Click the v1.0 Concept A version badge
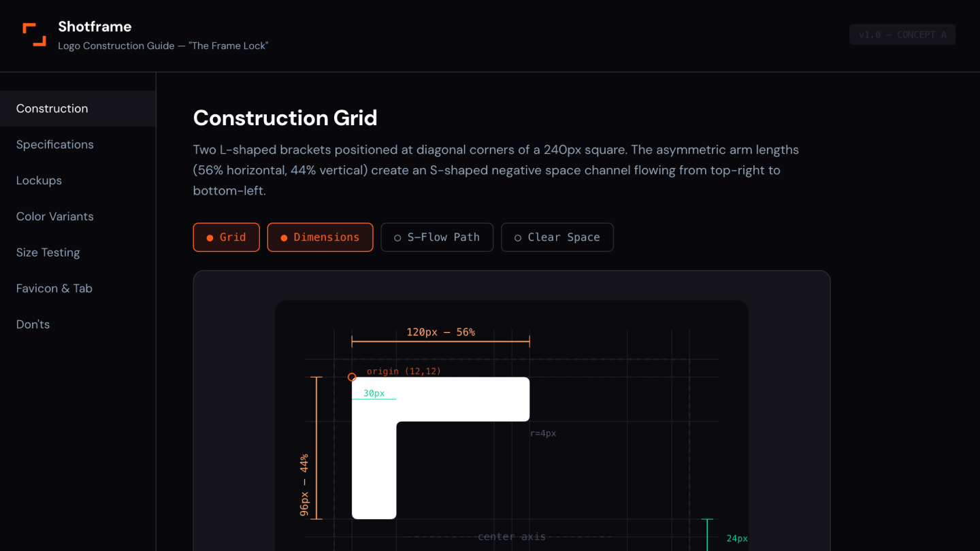Viewport: 980px width, 551px height. click(902, 35)
